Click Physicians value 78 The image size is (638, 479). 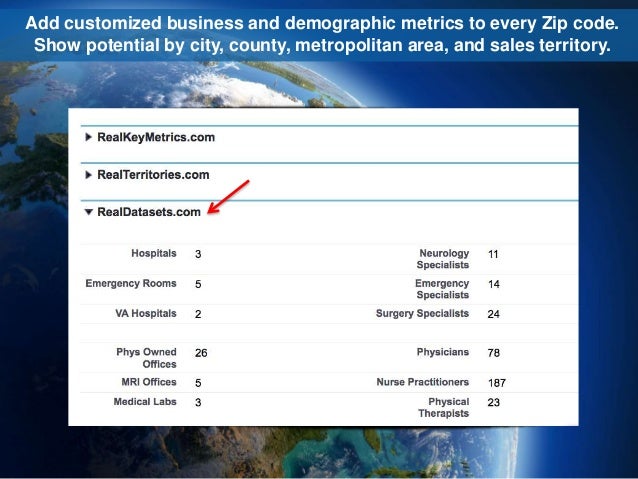(494, 353)
